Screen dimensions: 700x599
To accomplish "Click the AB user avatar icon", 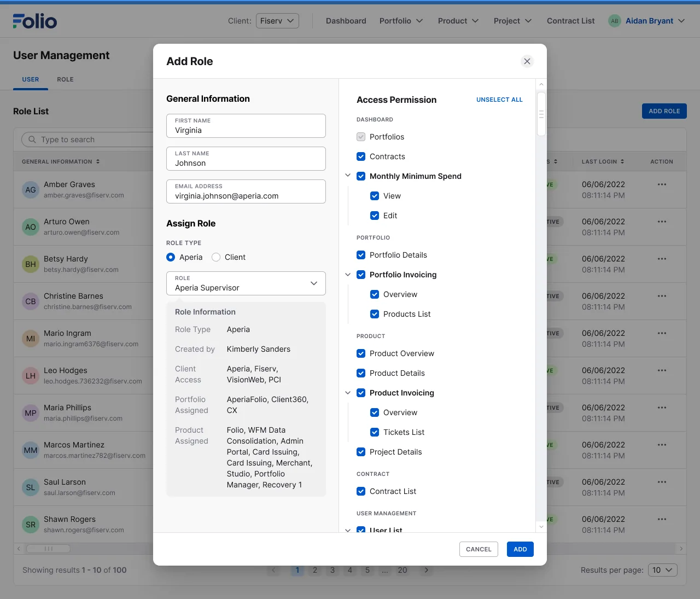I will (x=615, y=21).
